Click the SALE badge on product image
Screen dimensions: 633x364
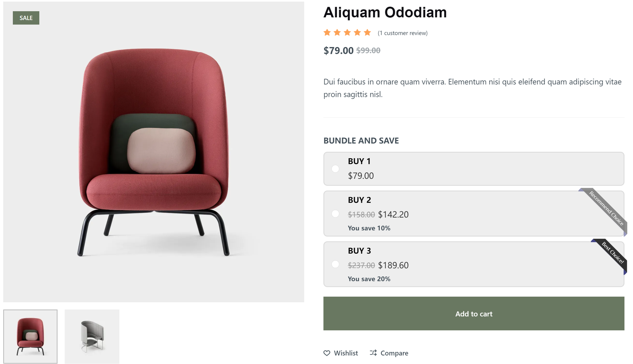tap(26, 18)
